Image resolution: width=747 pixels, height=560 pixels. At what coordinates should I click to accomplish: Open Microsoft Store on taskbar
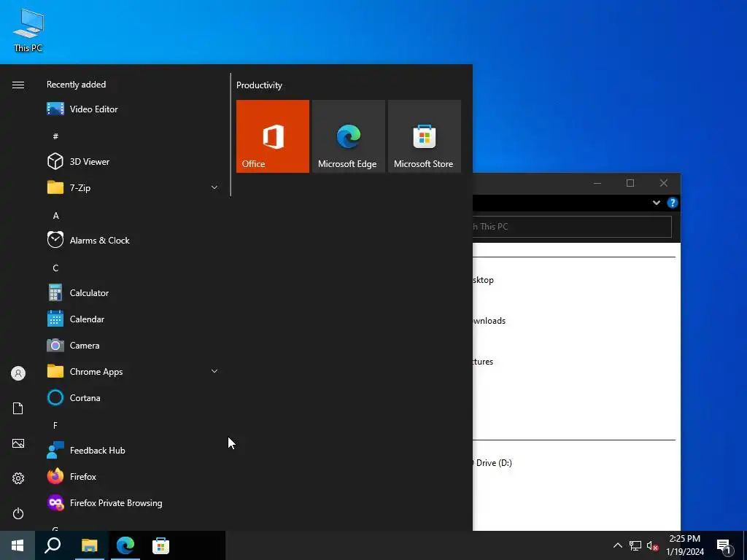(160, 545)
